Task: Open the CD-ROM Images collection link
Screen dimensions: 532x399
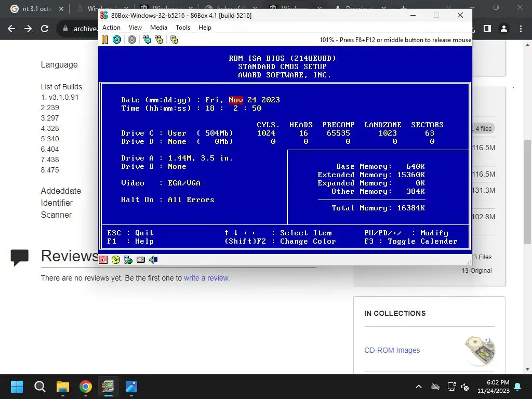Action: point(392,350)
